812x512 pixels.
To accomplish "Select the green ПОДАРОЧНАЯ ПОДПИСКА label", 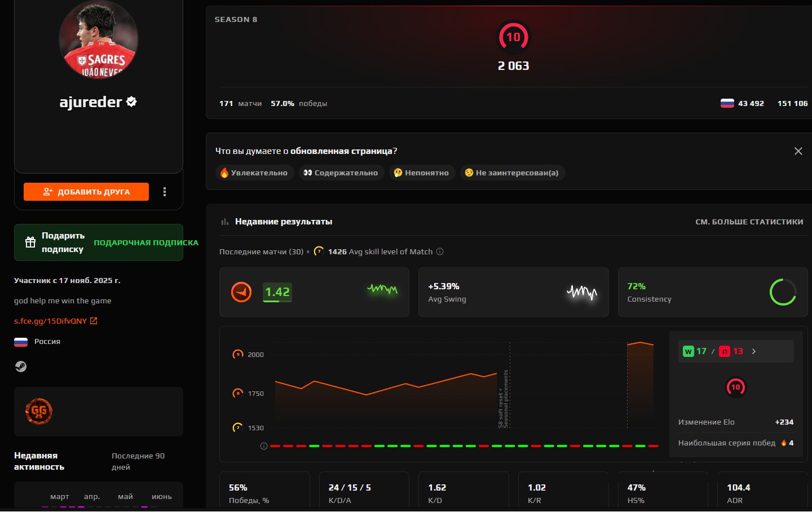I will click(146, 242).
